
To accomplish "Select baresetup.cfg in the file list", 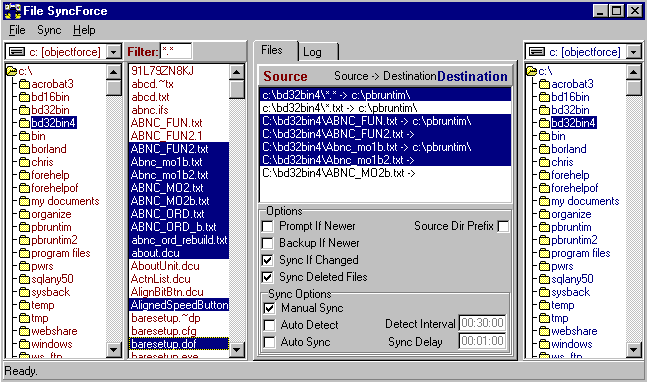I will point(179,331).
